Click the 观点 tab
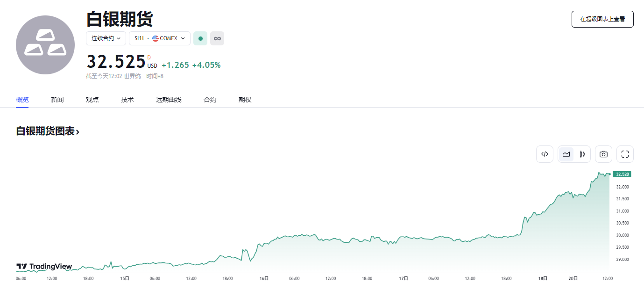The image size is (644, 290). pyautogui.click(x=92, y=100)
